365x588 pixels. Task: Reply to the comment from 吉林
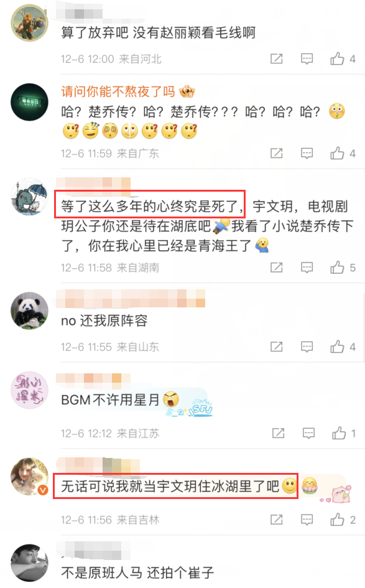pyautogui.click(x=307, y=520)
